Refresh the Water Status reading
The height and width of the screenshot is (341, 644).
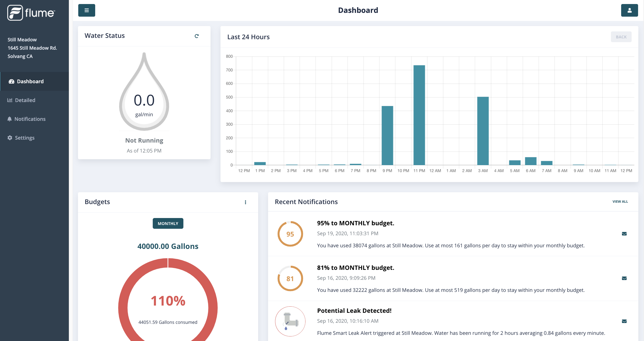(197, 36)
